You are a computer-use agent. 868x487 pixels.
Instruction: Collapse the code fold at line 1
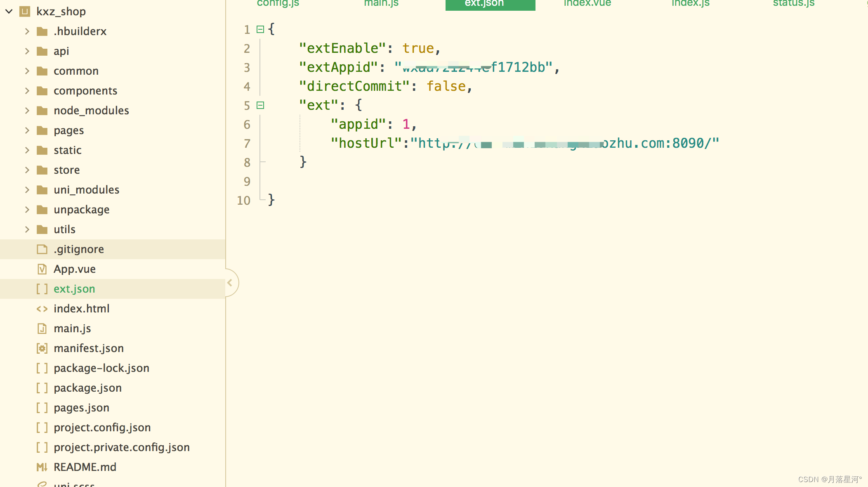click(260, 29)
